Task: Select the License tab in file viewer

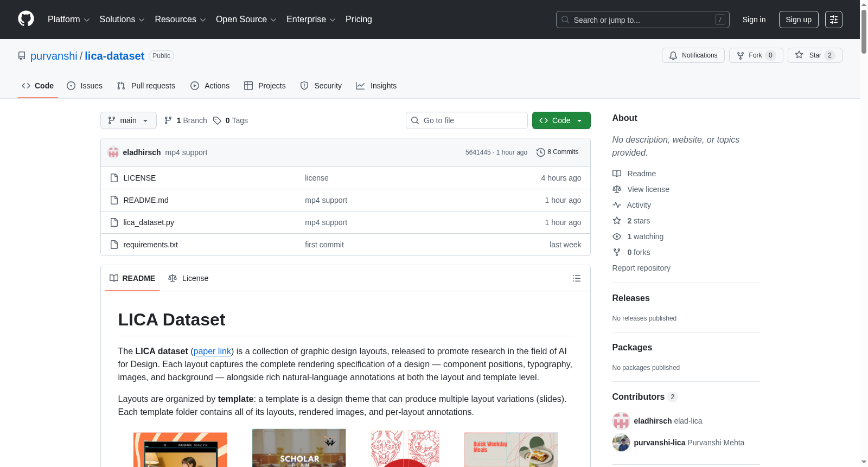Action: [x=188, y=278]
